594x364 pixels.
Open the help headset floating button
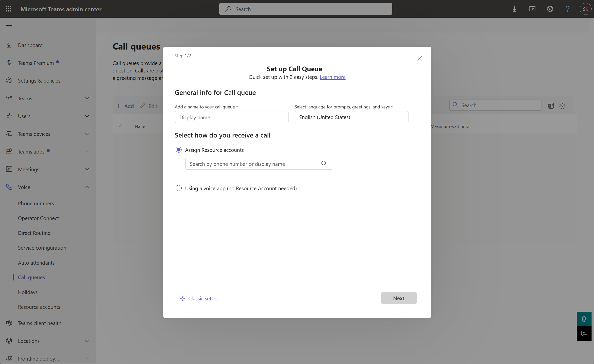tap(584, 319)
